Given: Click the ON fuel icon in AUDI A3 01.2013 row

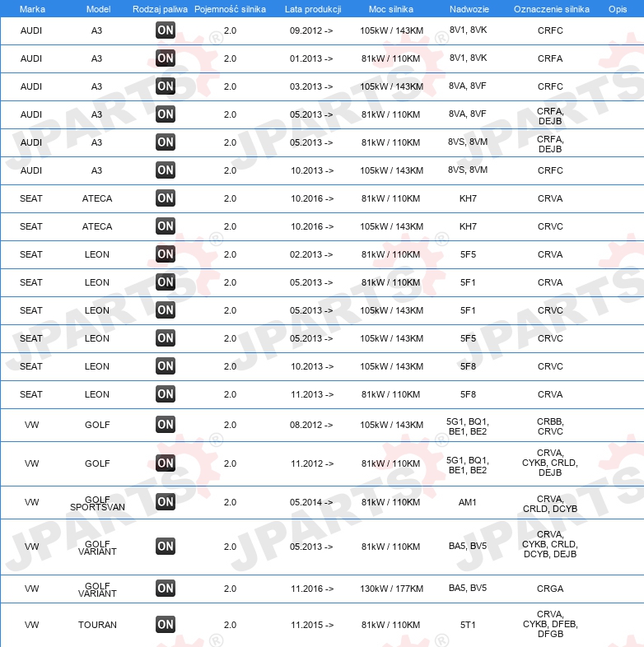Looking at the screenshot, I should click(x=166, y=58).
